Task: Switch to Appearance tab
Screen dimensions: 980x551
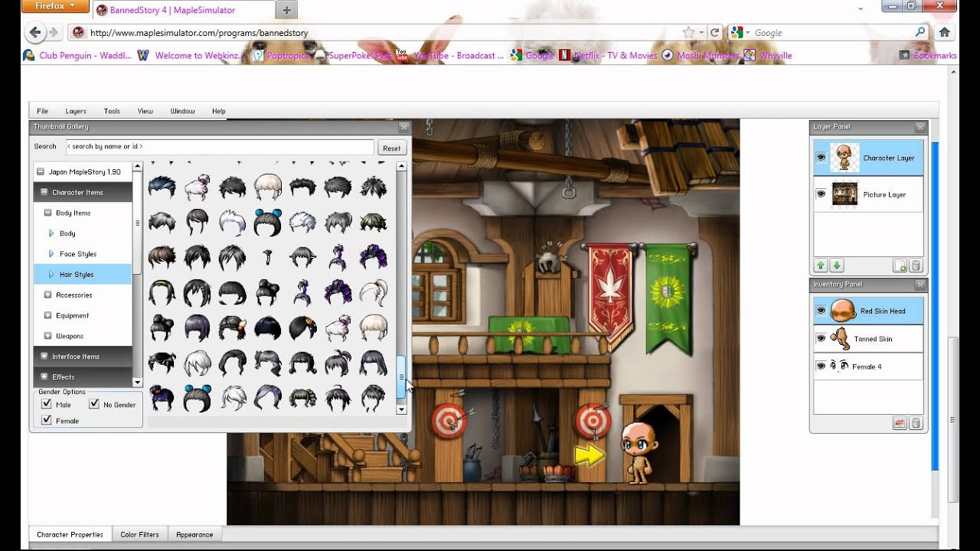Action: click(x=194, y=535)
